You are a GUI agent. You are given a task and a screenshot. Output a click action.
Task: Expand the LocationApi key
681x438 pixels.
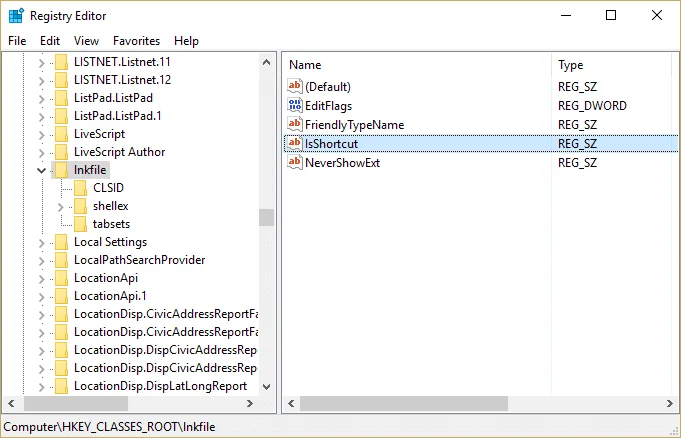pos(42,279)
